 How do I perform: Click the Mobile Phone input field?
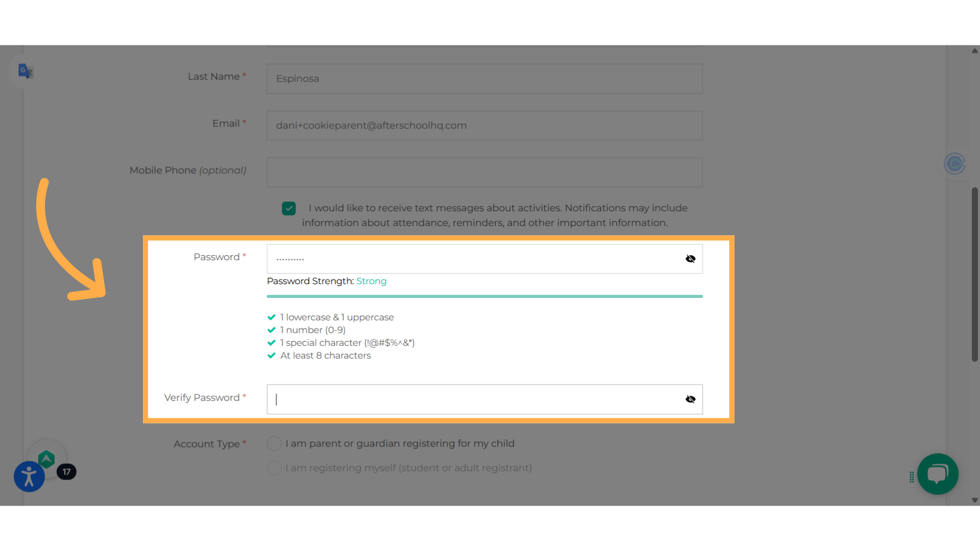tap(484, 172)
